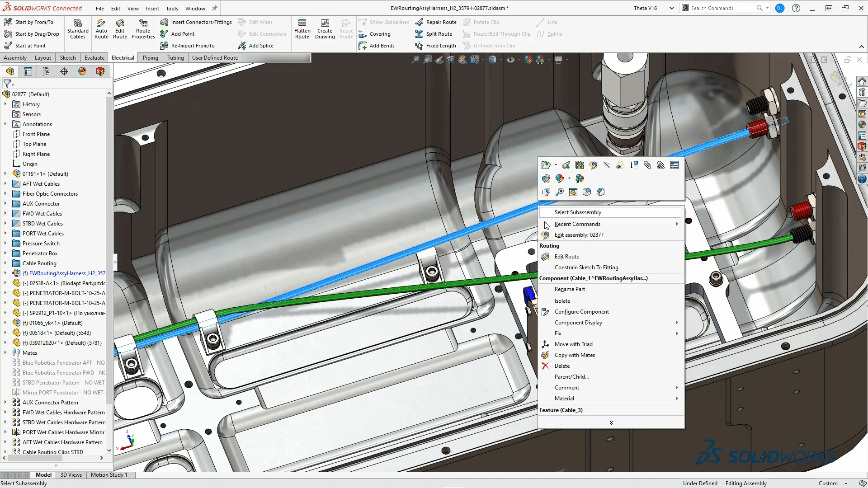Image resolution: width=868 pixels, height=488 pixels.
Task: Open the Theta V16 dropdown
Action: [x=671, y=8]
